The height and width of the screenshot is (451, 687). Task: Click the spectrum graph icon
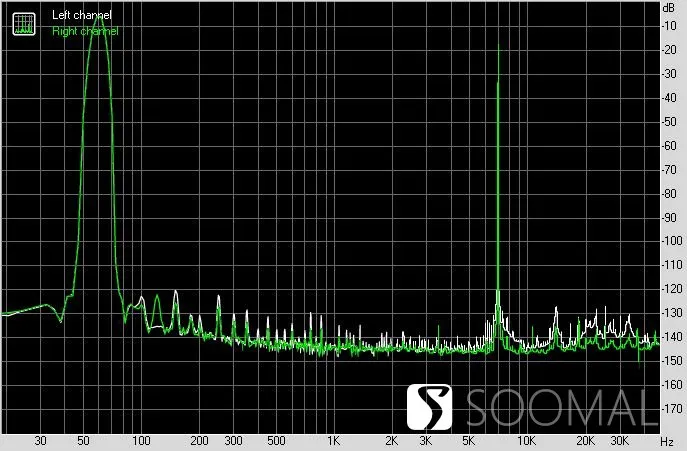[x=24, y=24]
